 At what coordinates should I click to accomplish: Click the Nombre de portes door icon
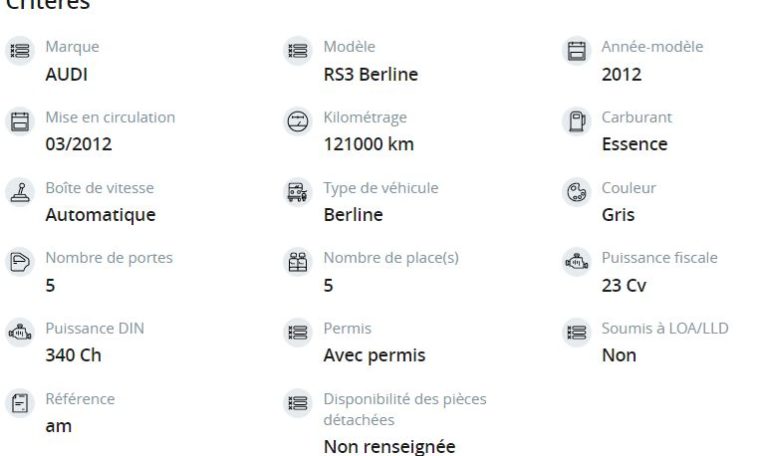tap(20, 262)
